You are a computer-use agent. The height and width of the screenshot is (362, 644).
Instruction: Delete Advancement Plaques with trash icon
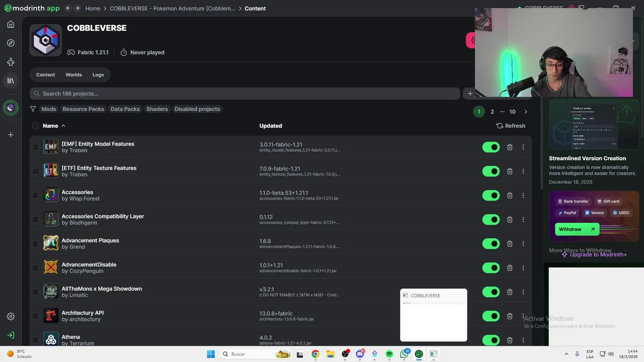[510, 243]
